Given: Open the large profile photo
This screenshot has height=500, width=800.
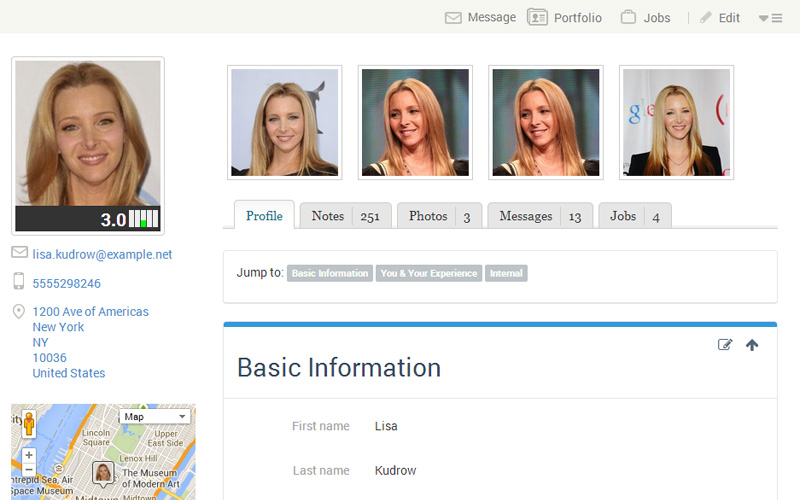Looking at the screenshot, I should click(x=88, y=133).
